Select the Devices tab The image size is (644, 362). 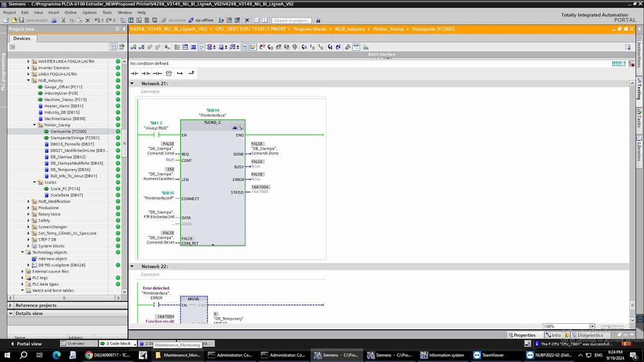[22, 38]
